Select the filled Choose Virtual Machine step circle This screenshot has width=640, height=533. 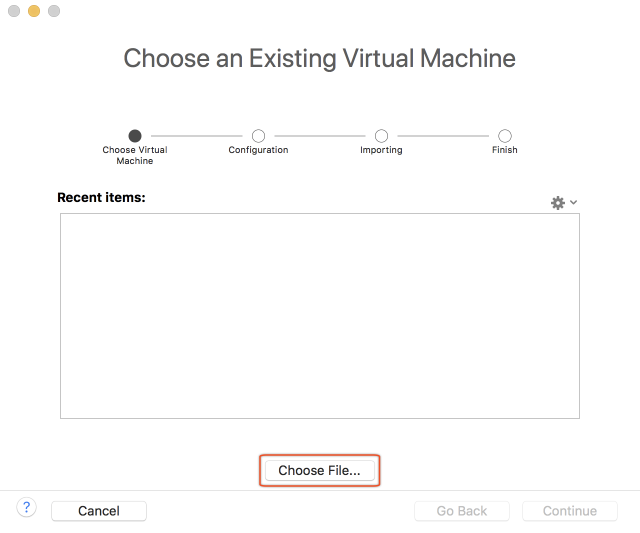[135, 136]
